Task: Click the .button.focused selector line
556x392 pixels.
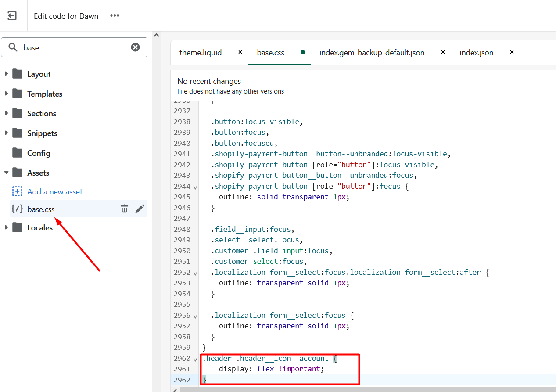Action: pos(244,143)
